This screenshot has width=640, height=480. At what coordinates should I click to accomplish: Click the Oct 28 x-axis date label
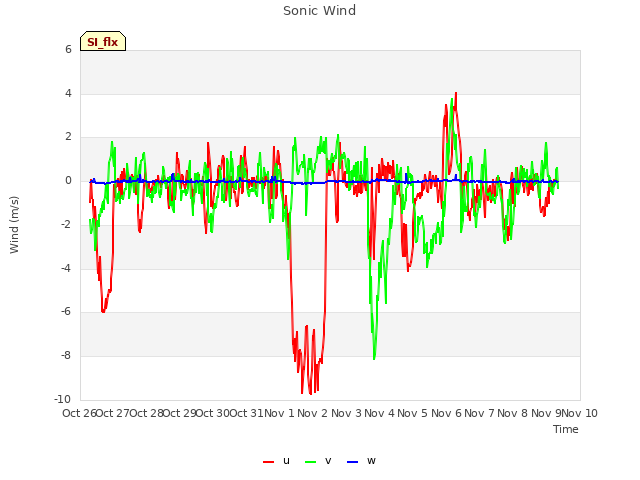point(147,413)
